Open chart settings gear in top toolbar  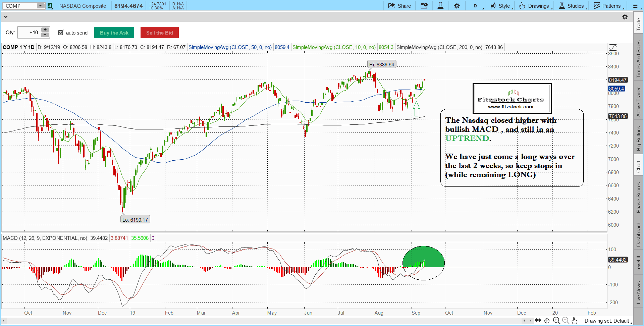point(457,6)
